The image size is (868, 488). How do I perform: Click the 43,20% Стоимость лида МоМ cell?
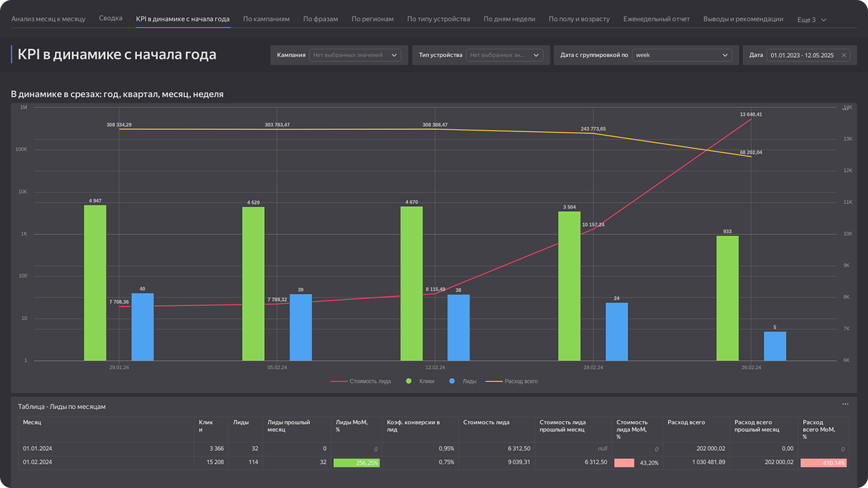click(x=637, y=462)
